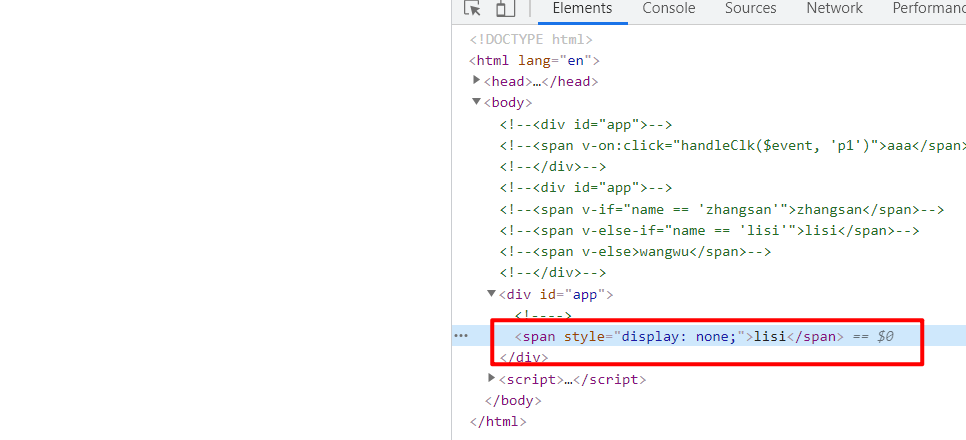Open the Sources tab
Viewport: 966px width, 440px height.
(x=750, y=9)
